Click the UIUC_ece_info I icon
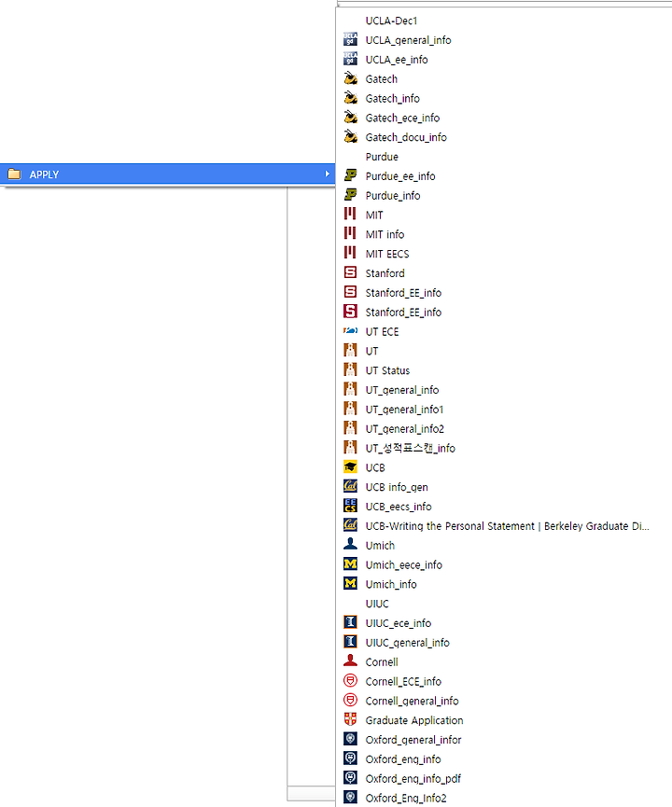The height and width of the screenshot is (807, 672). (350, 622)
